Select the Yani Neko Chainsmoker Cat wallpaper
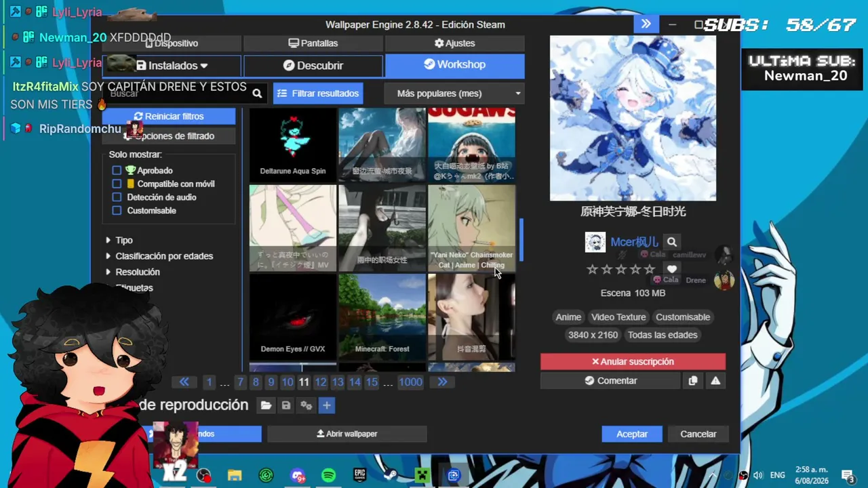 tap(471, 228)
